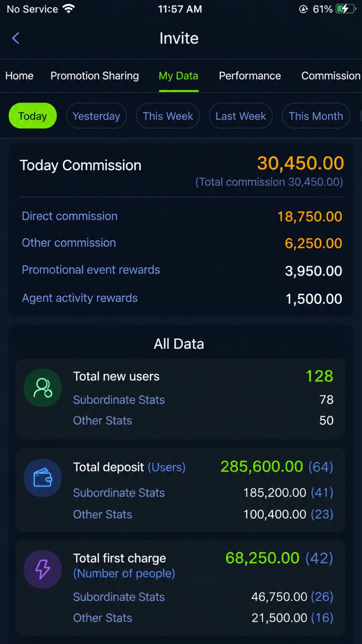Select the My Data tab

[x=179, y=76]
